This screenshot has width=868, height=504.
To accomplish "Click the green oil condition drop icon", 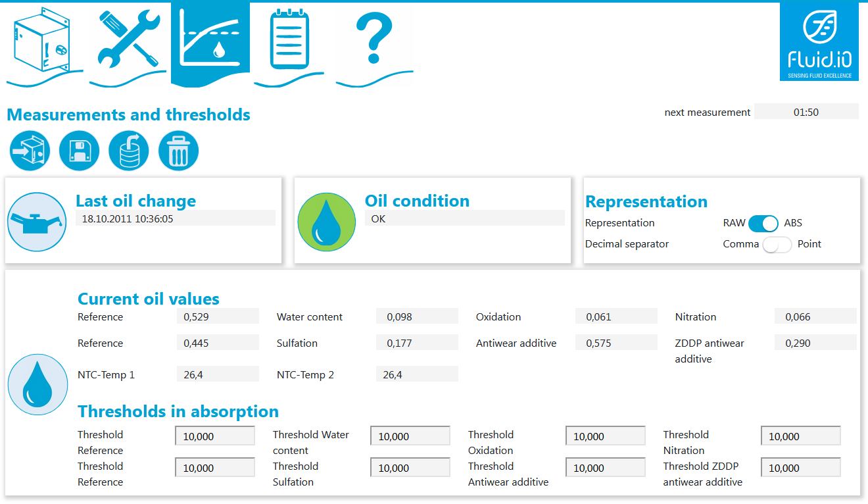I will click(326, 222).
